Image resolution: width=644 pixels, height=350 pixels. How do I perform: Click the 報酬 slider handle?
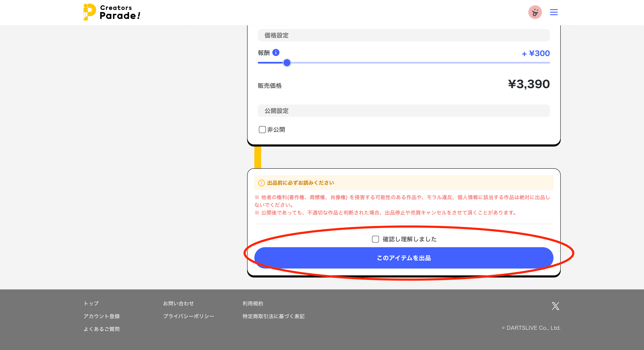click(287, 62)
